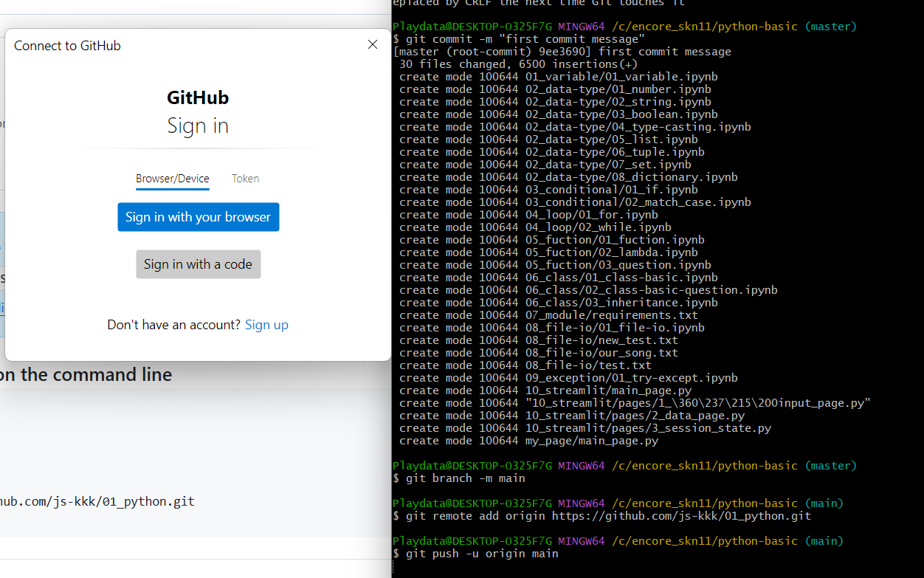Screen dimensions: 924x578
Task: Click the 02_data-type/02_string.ipynb line
Action: (556, 102)
